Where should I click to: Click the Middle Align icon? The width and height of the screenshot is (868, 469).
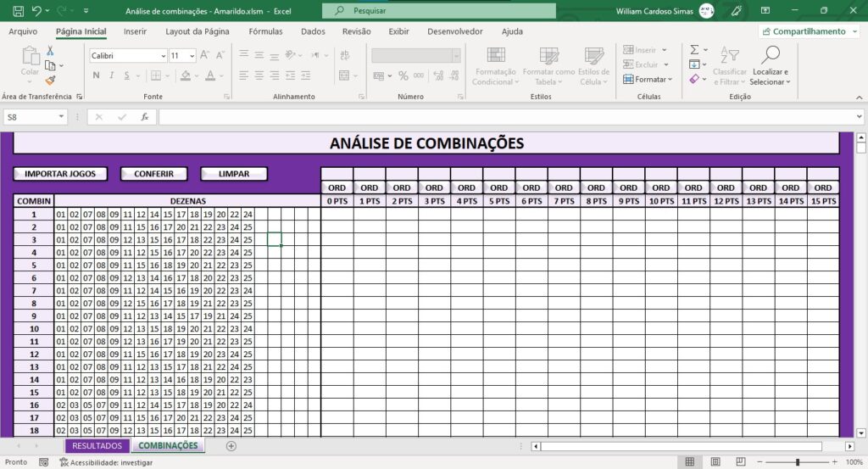coord(259,55)
